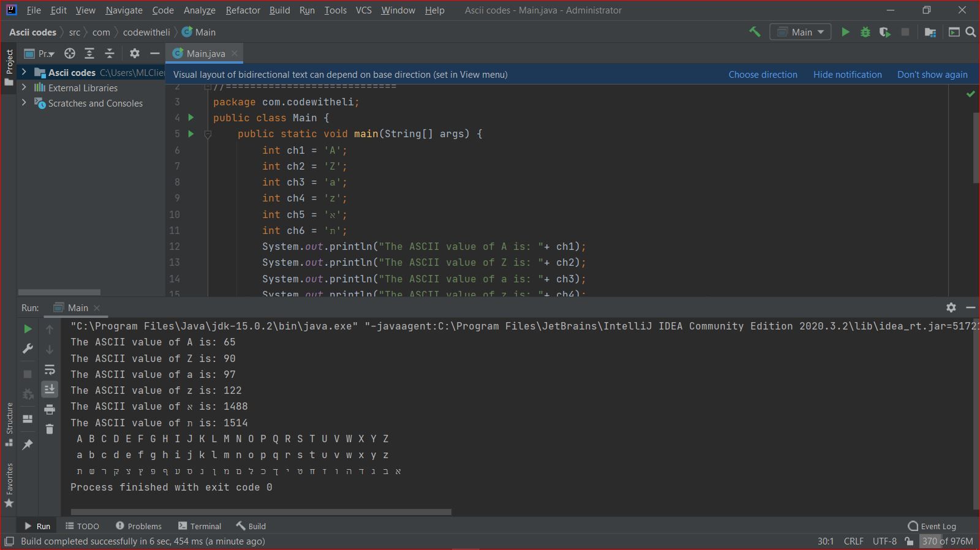980x550 pixels.
Task: Click codewitheli breadcrumb
Action: tap(146, 32)
